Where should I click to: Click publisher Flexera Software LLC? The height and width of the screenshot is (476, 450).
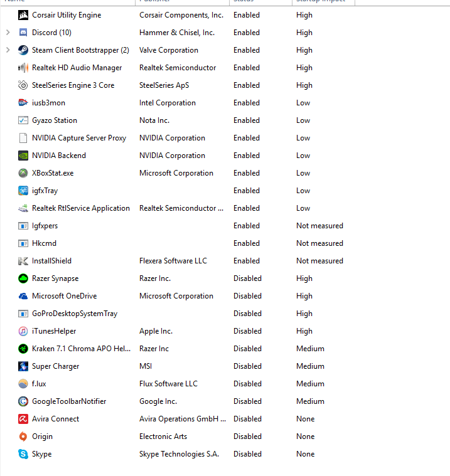pyautogui.click(x=173, y=261)
